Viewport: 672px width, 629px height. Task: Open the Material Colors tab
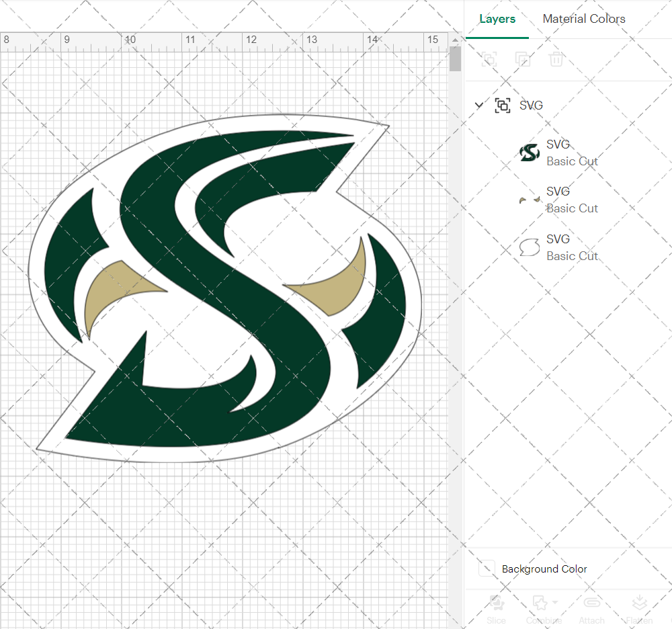584,19
